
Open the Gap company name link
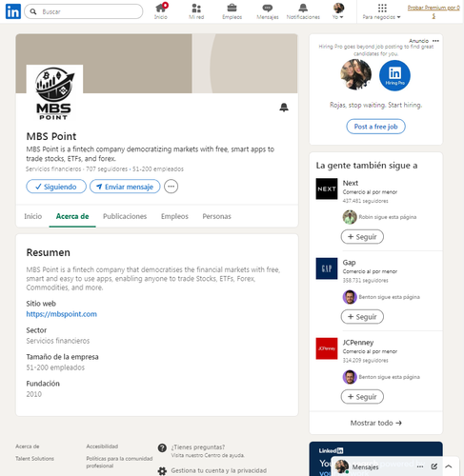tap(349, 263)
